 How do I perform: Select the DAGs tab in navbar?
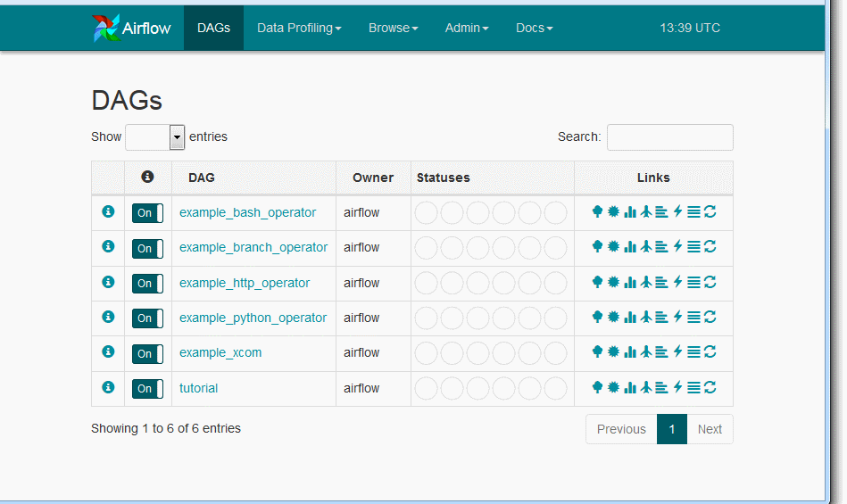213,28
